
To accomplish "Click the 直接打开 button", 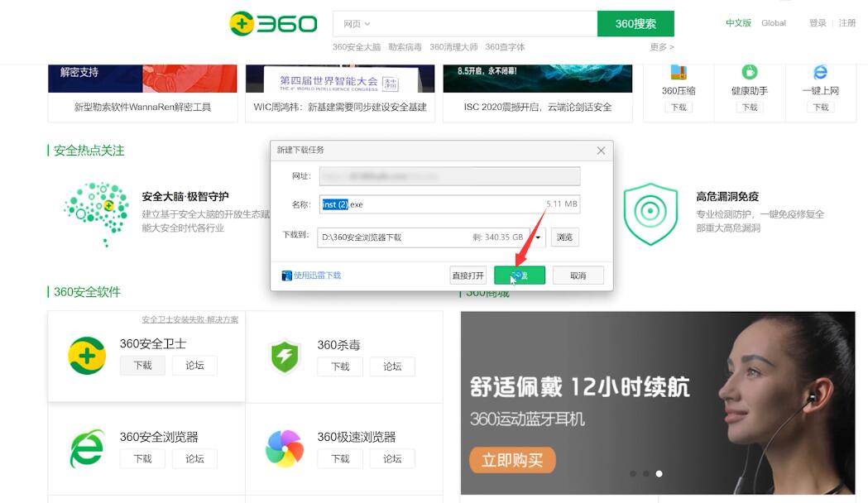I will pos(468,275).
